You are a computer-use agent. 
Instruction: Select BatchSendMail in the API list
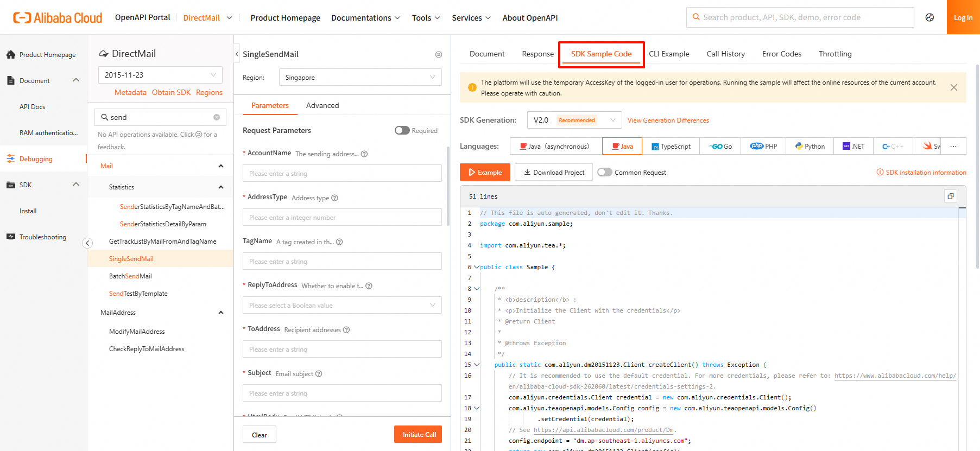[x=130, y=276]
